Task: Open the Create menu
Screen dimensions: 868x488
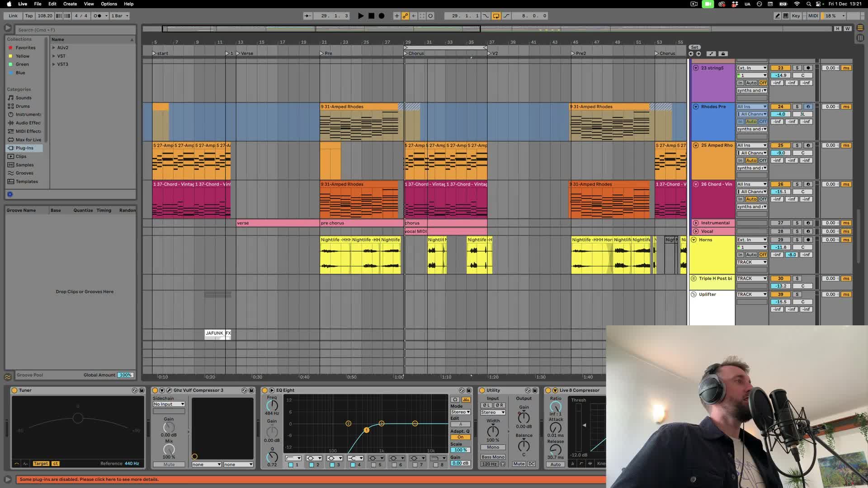Action: click(x=70, y=4)
